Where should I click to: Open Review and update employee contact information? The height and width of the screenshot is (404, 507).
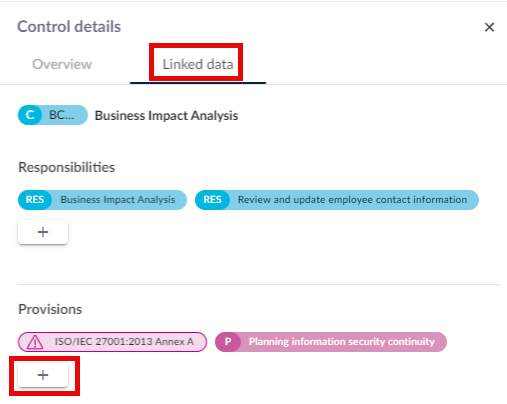352,200
